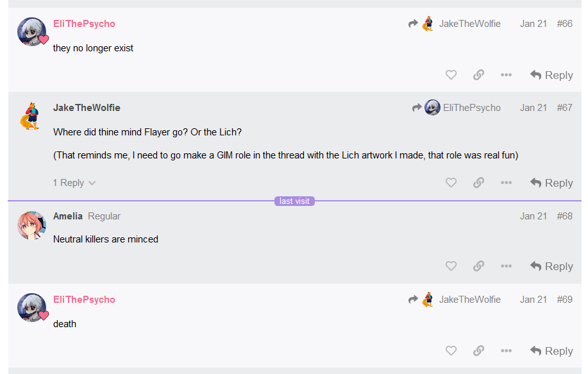The image size is (588, 374).
Task: Click JakeTheWolfie's avatar on post #67
Action: [x=31, y=116]
